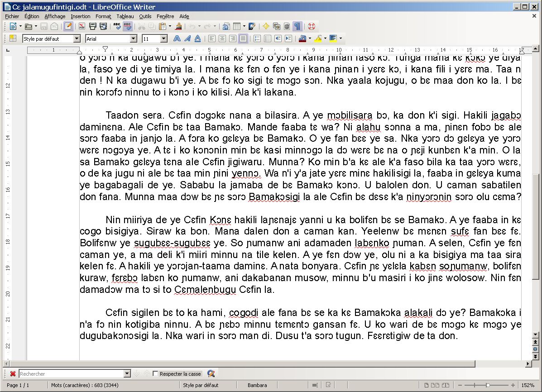This screenshot has height=392, width=542.
Task: Open the font size dropdown
Action: (164, 39)
